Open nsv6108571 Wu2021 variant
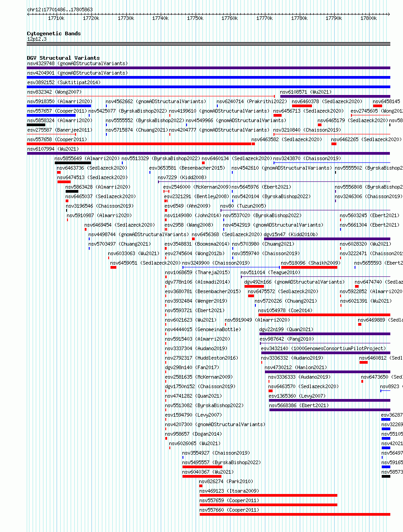Viewport: 403px width, 532px height. coord(306,92)
